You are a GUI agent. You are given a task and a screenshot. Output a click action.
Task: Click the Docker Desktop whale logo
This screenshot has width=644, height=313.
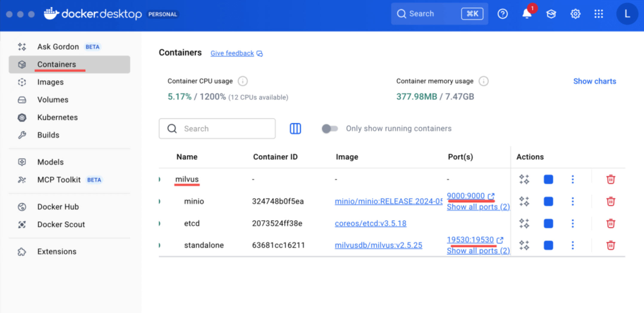pyautogui.click(x=51, y=13)
